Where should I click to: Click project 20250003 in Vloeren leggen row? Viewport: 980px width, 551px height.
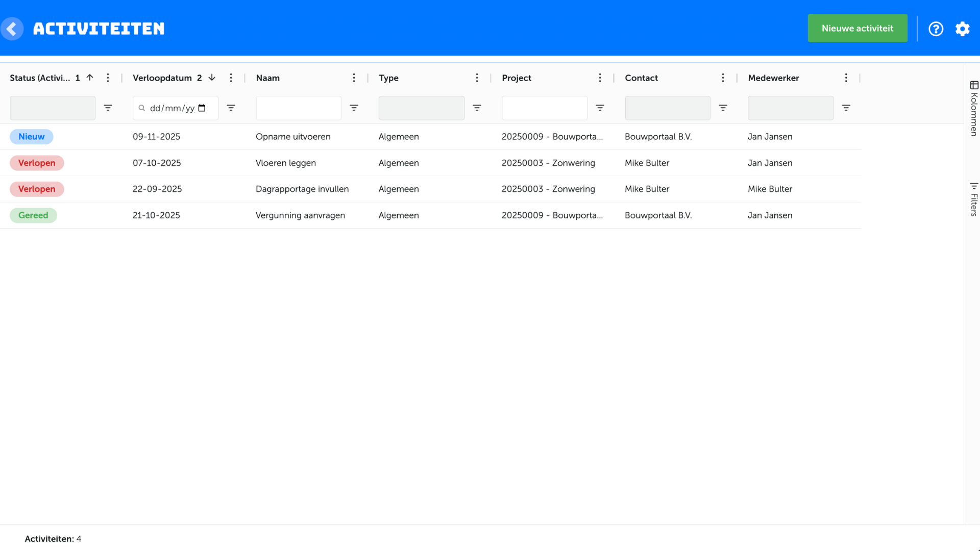point(548,163)
